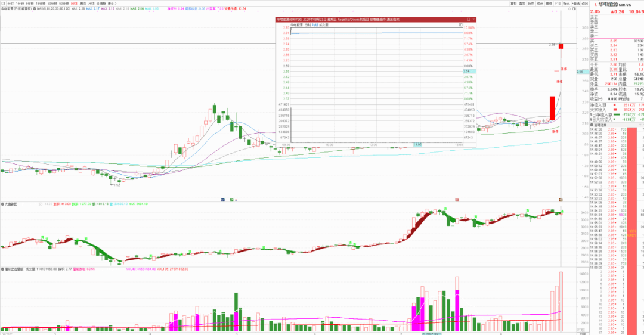
Task: Open F10 company info
Action: point(558,4)
